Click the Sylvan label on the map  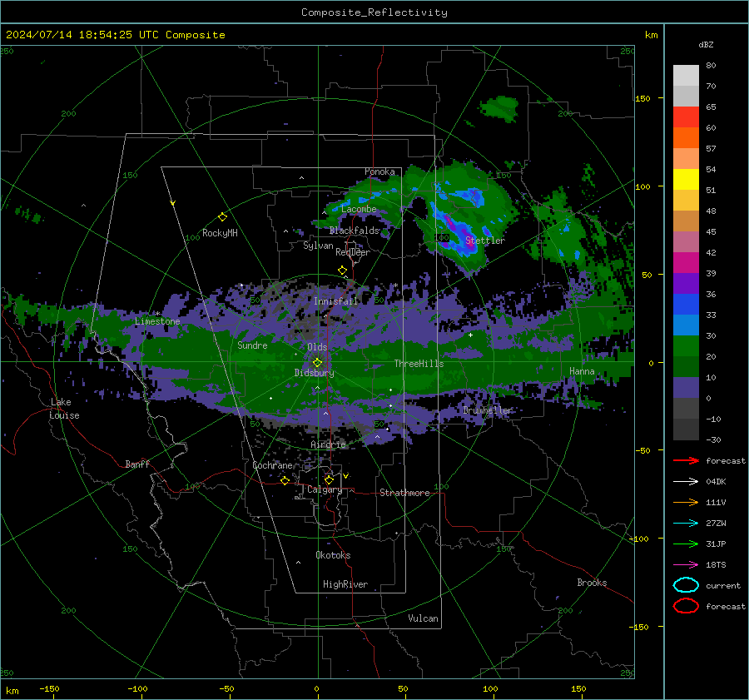click(318, 246)
